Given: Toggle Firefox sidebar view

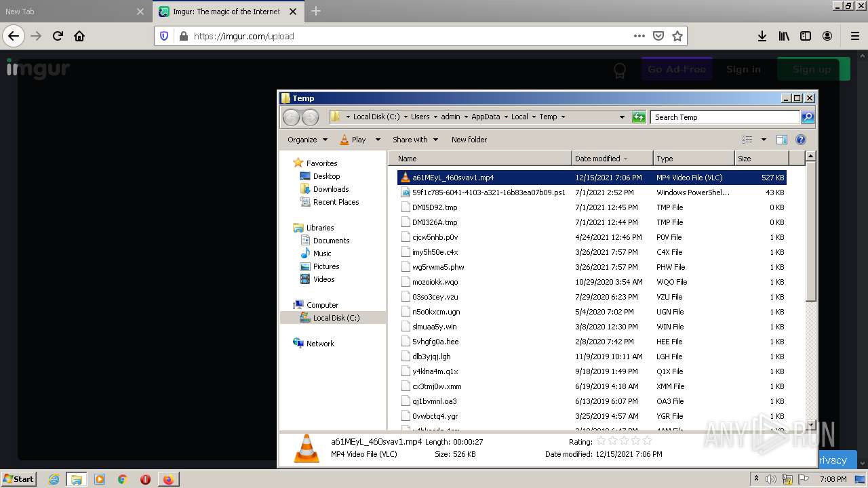Looking at the screenshot, I should tap(806, 36).
